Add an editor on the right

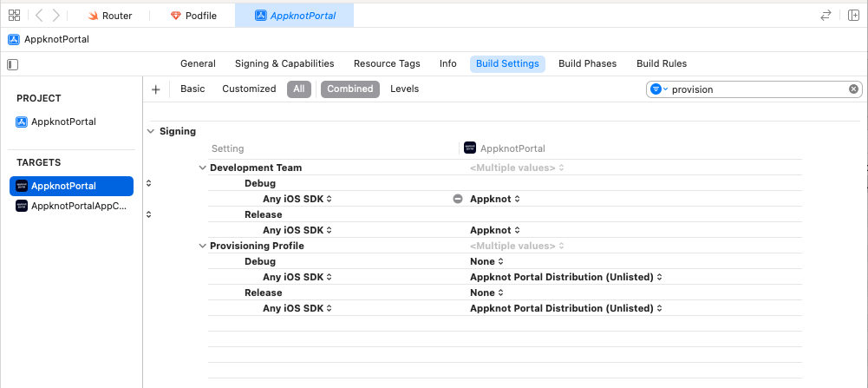(x=853, y=16)
